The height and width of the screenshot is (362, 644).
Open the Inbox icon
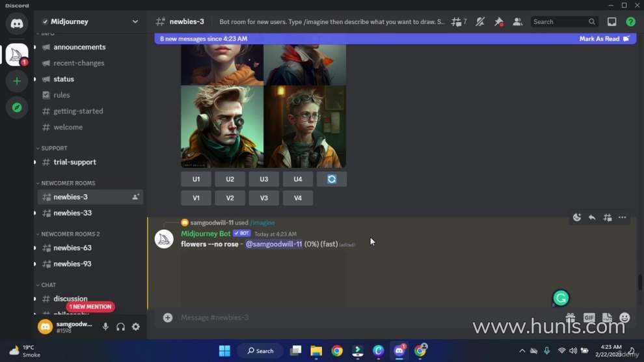click(611, 21)
